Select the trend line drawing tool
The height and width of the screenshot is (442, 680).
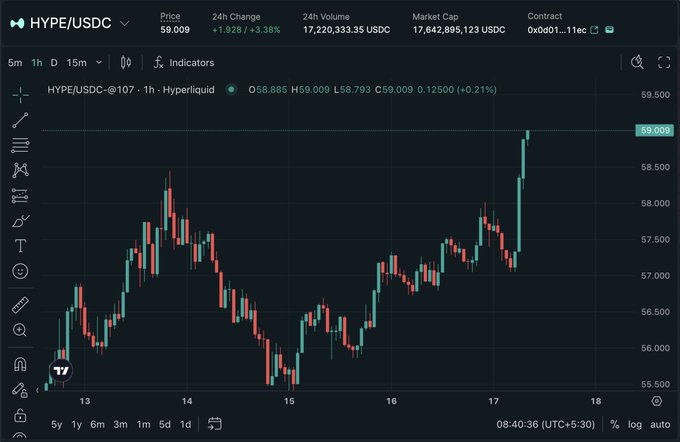point(20,120)
